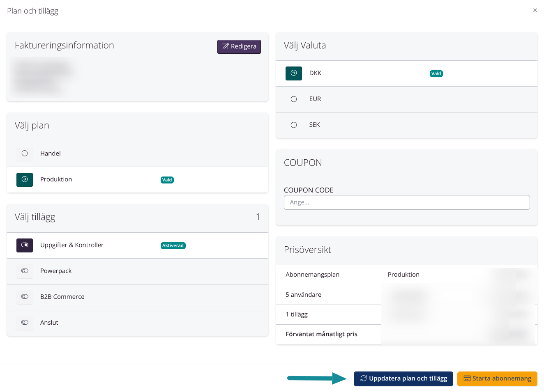Screen dimensions: 544x392
Task: Click the Vald badge next to Produktion
Action: point(167,180)
